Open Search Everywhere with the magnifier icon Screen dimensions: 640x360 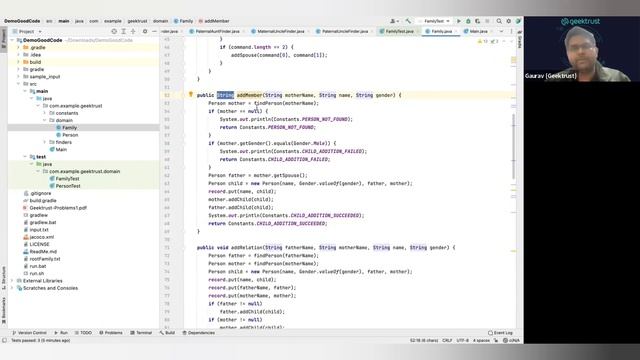pyautogui.click(x=499, y=21)
